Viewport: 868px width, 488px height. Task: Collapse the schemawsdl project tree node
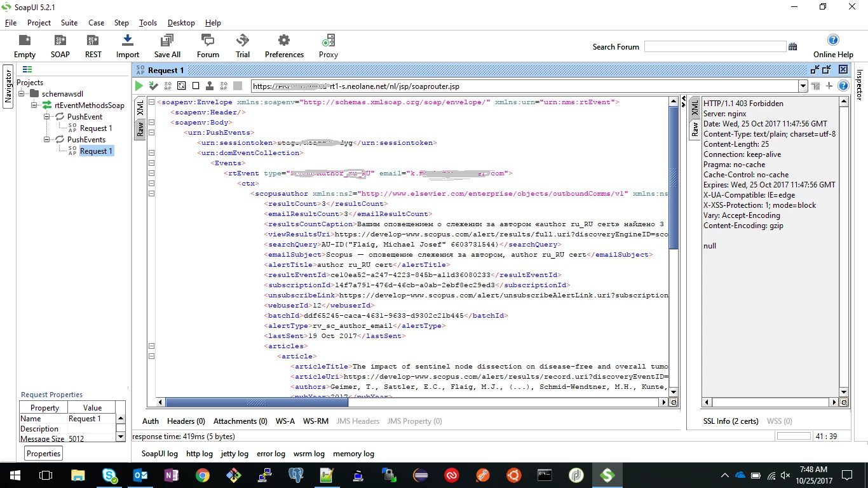[22, 94]
